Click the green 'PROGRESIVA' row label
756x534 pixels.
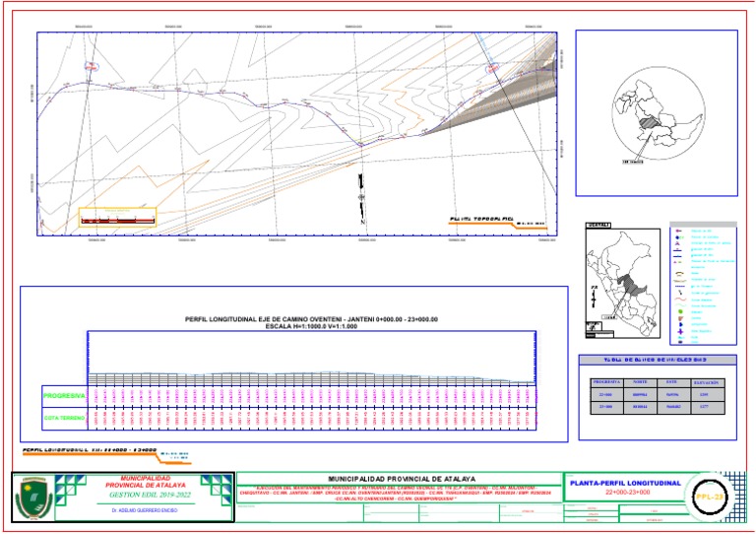(x=64, y=396)
